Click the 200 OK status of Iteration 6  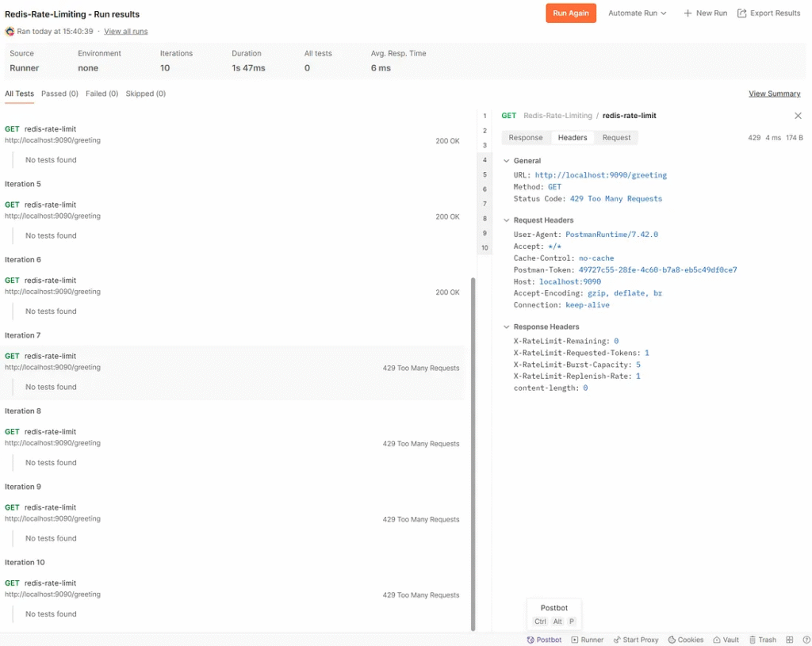[x=447, y=292]
